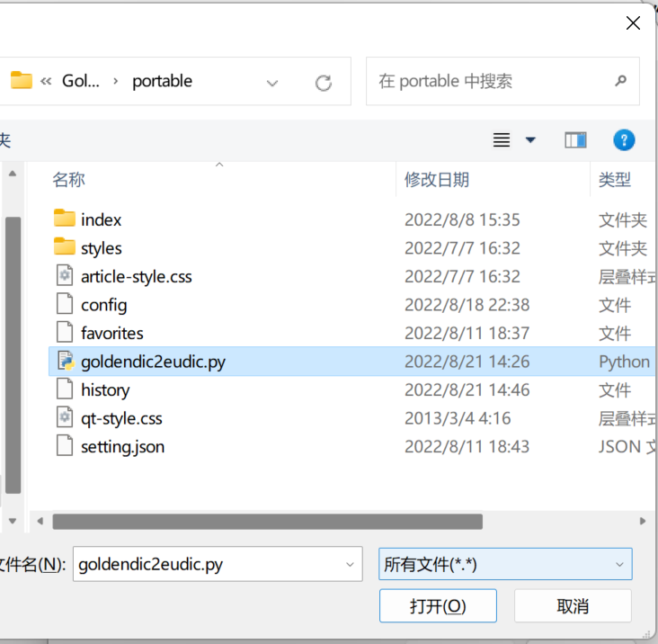Viewport: 658px width, 644px height.
Task: Click the goldendic2eudic.py Python file icon
Action: 64,362
